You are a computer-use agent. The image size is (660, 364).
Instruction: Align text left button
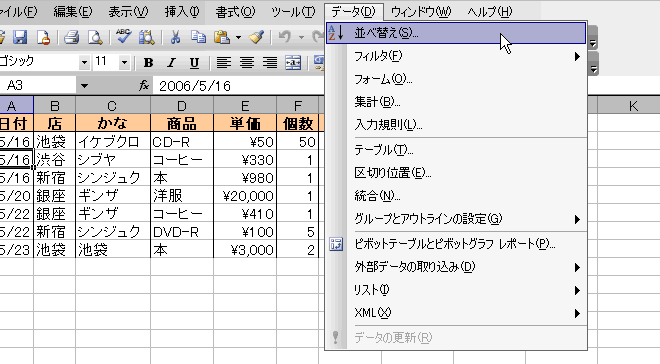224,63
